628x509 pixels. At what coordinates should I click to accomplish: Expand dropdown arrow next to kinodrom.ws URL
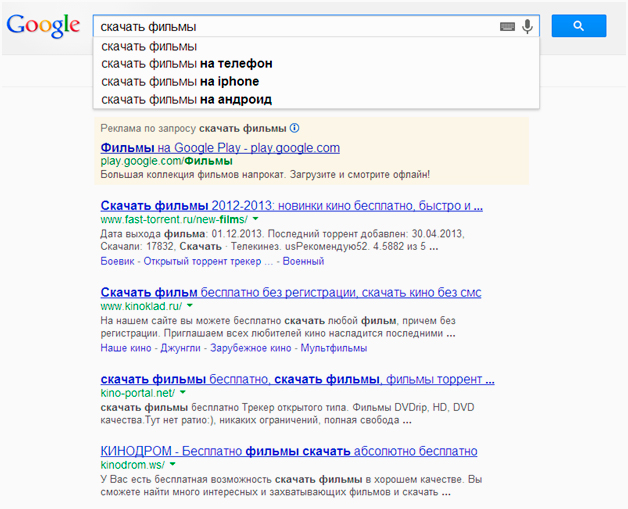tap(173, 464)
